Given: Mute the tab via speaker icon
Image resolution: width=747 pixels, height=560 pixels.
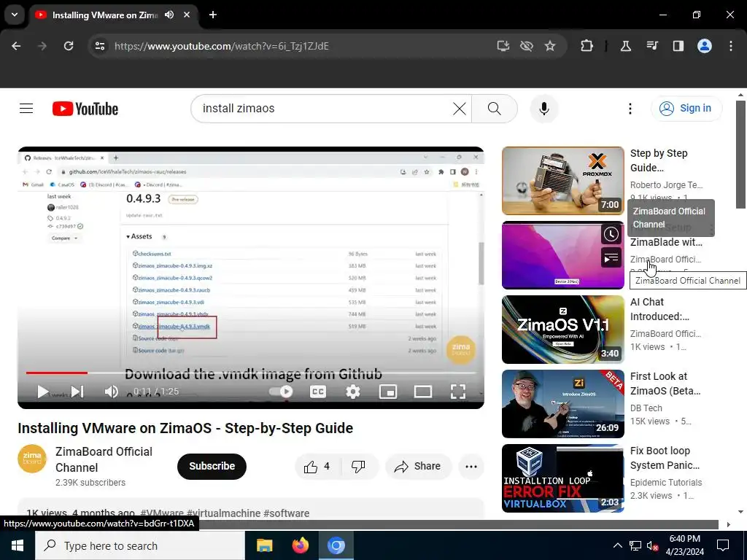Looking at the screenshot, I should [x=169, y=15].
